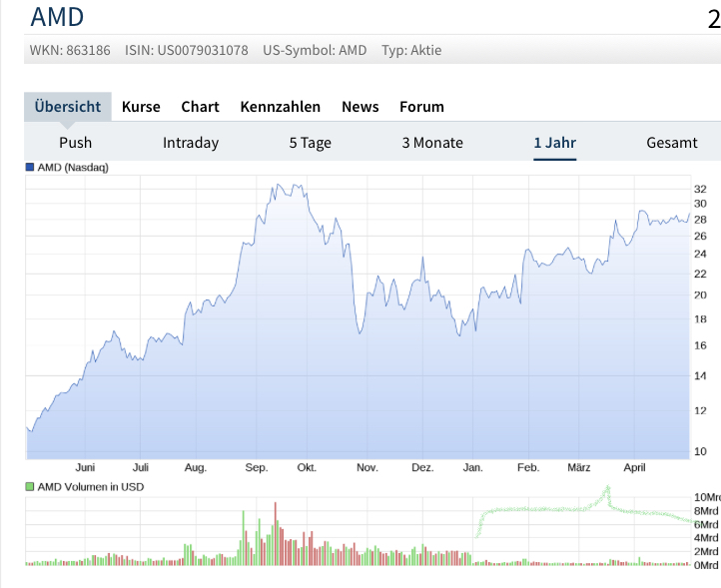This screenshot has width=721, height=588.
Task: Click the ISIN: US0079031078 text
Action: coord(186,50)
